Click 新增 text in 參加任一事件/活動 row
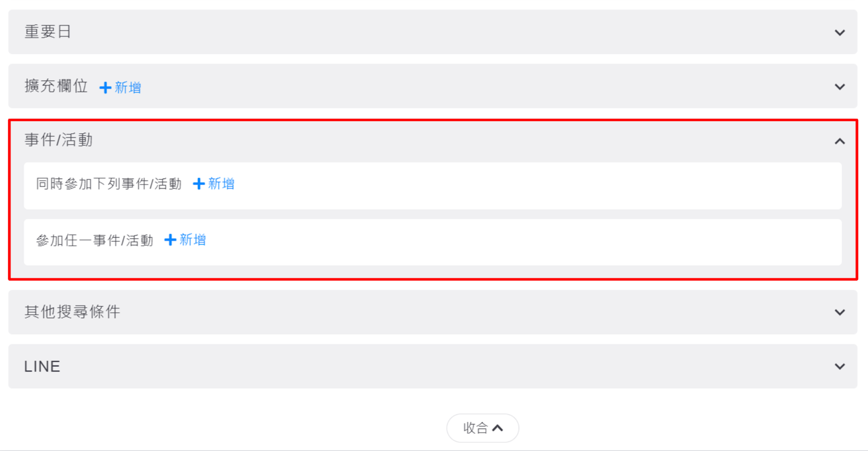The image size is (868, 451). click(193, 240)
